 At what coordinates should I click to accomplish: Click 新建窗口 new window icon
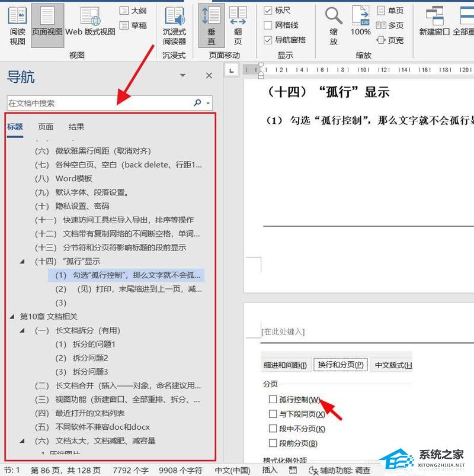(x=434, y=21)
